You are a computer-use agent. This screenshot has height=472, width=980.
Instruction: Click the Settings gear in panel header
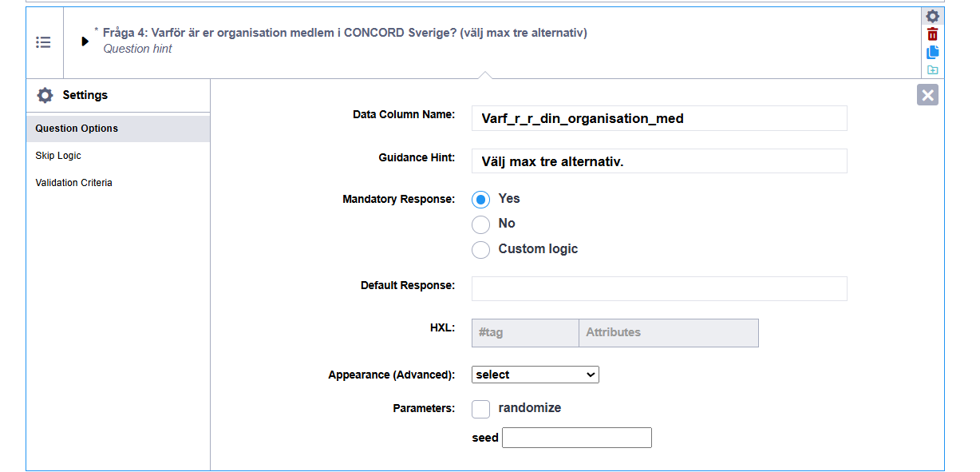point(45,95)
